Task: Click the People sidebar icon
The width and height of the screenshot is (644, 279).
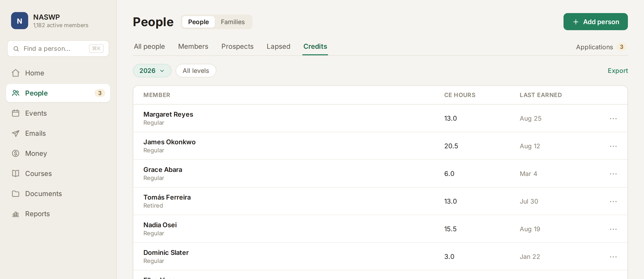Action: tap(16, 93)
